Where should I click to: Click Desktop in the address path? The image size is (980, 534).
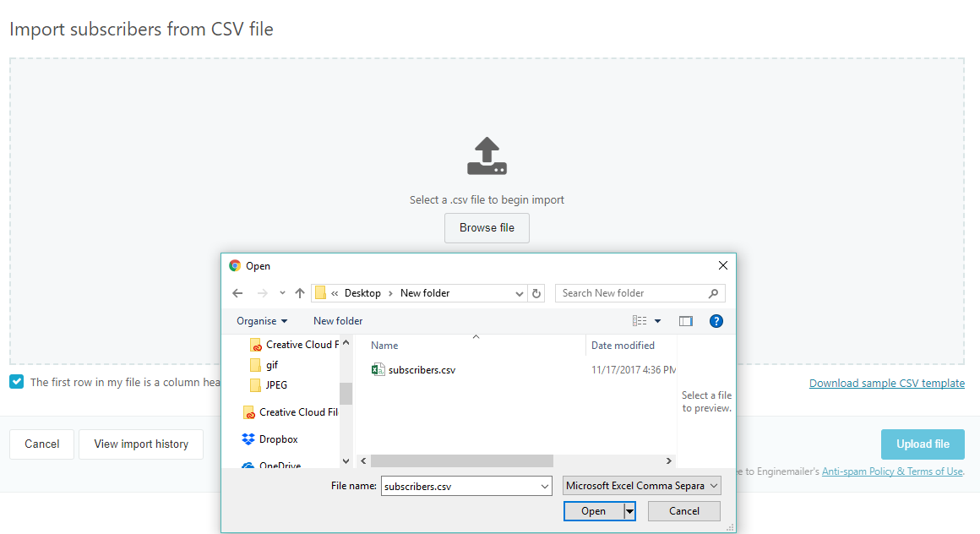362,292
